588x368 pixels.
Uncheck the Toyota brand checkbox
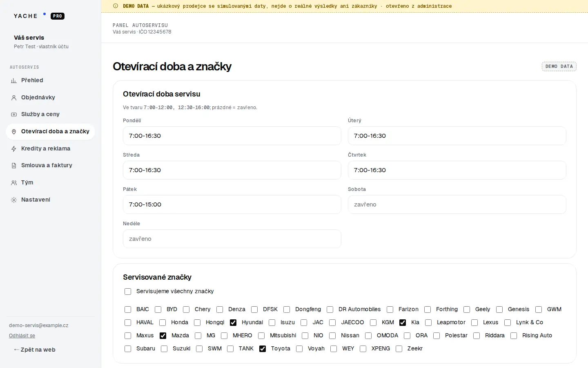click(x=263, y=349)
